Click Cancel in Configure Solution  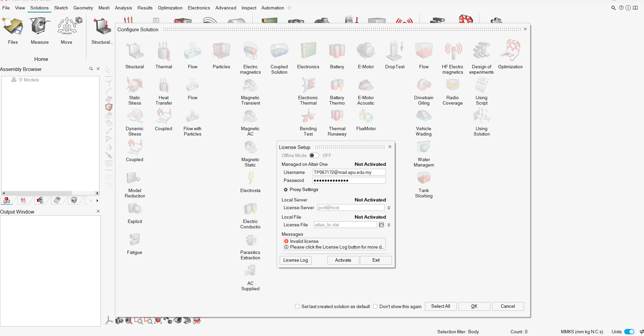tap(508, 306)
